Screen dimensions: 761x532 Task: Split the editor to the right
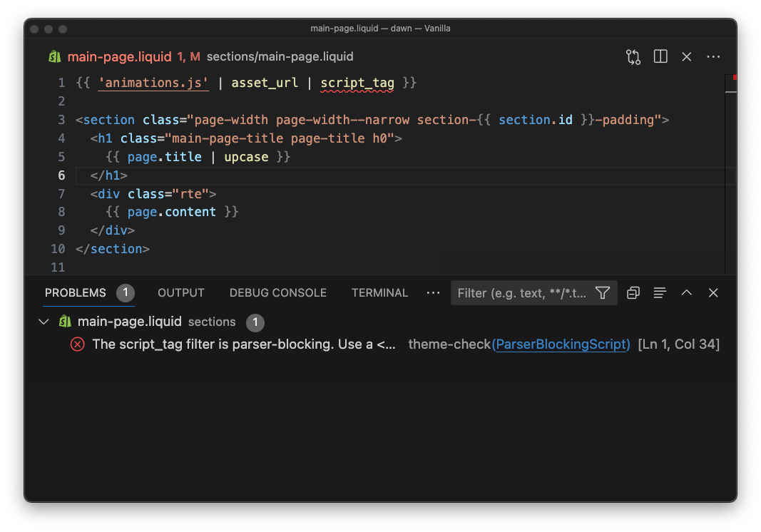(x=660, y=56)
